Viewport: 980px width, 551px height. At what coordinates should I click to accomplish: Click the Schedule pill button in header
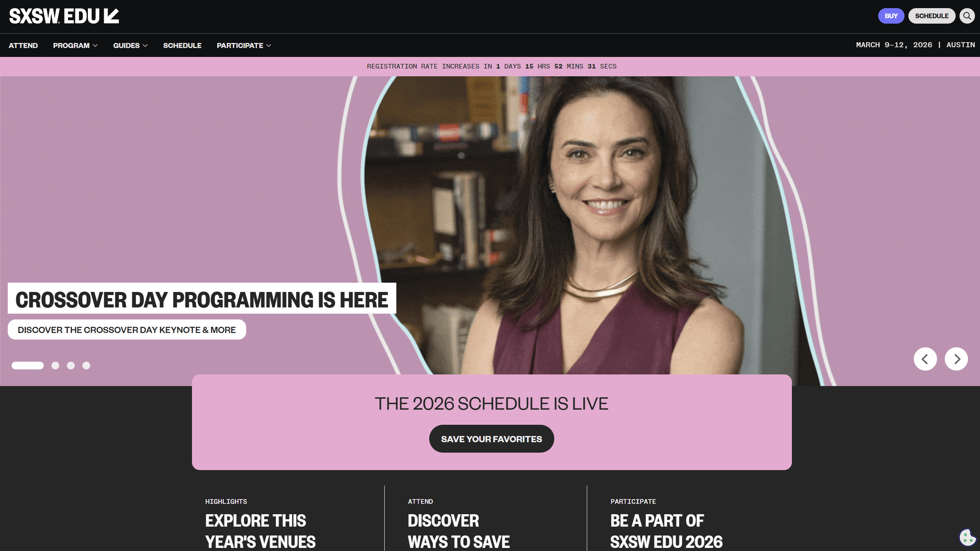click(x=932, y=16)
